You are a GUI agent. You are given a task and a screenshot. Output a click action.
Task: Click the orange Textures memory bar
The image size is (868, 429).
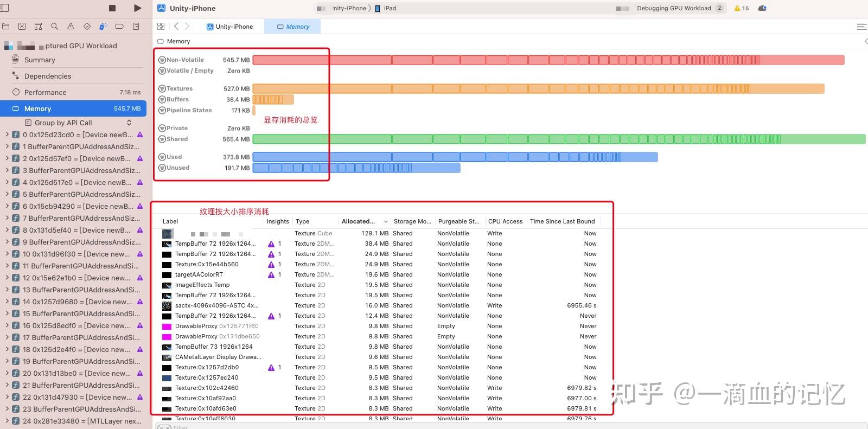tap(538, 88)
